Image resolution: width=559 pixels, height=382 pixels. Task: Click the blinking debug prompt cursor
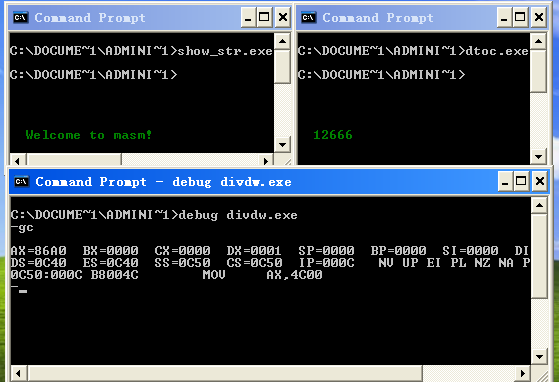[23, 291]
